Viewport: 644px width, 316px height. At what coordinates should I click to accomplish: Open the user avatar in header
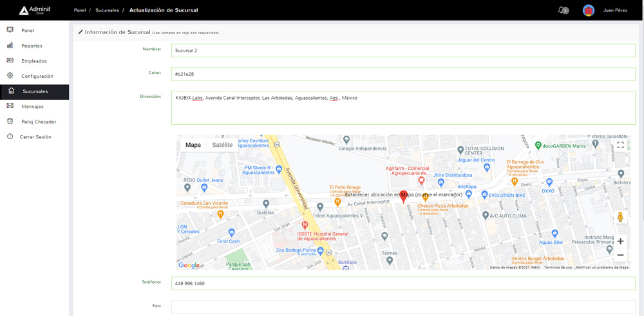pos(588,10)
